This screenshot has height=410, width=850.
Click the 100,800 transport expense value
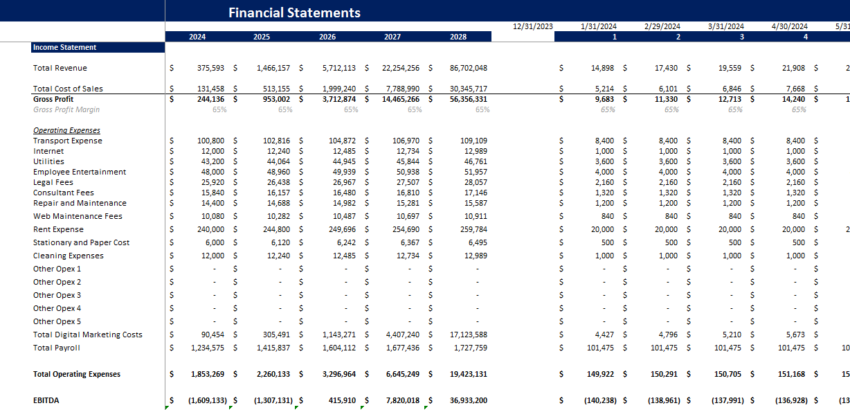pos(211,141)
